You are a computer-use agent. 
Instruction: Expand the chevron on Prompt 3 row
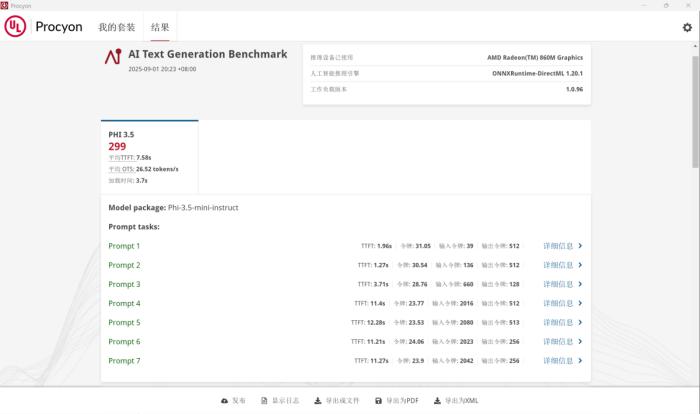pos(580,284)
